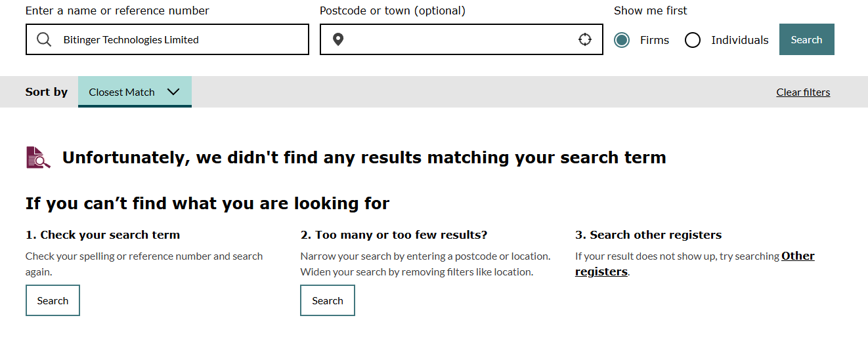This screenshot has height=341, width=868.
Task: Click the magnifying glass icon in name field
Action: 44,40
